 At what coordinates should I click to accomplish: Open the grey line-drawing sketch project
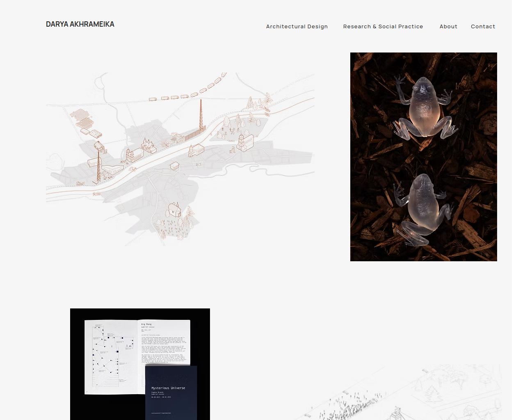coord(402,394)
